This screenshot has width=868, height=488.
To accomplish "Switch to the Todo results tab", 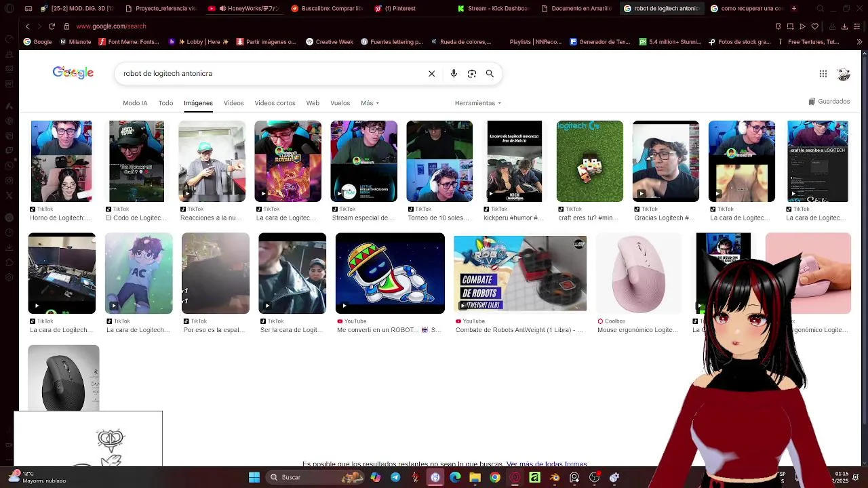I will [165, 103].
